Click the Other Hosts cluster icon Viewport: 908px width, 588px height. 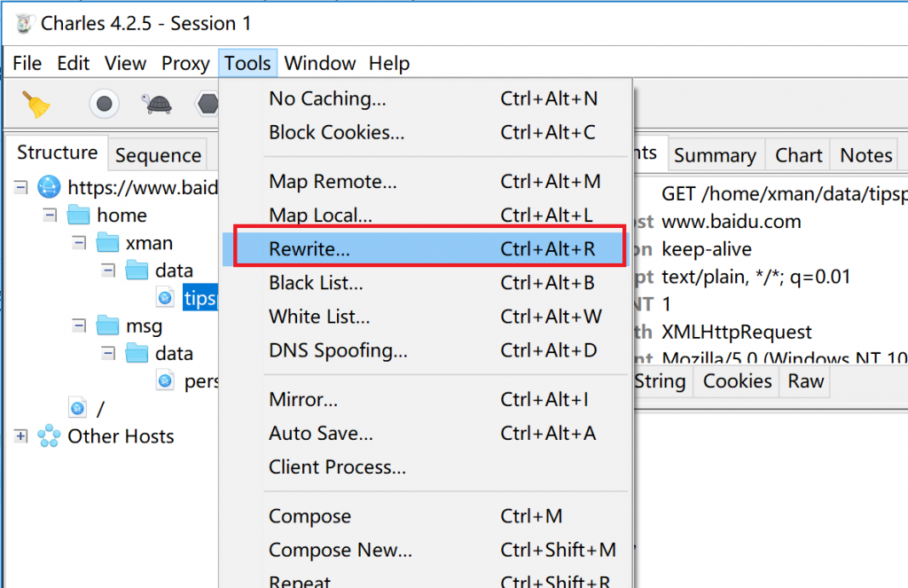click(x=50, y=436)
